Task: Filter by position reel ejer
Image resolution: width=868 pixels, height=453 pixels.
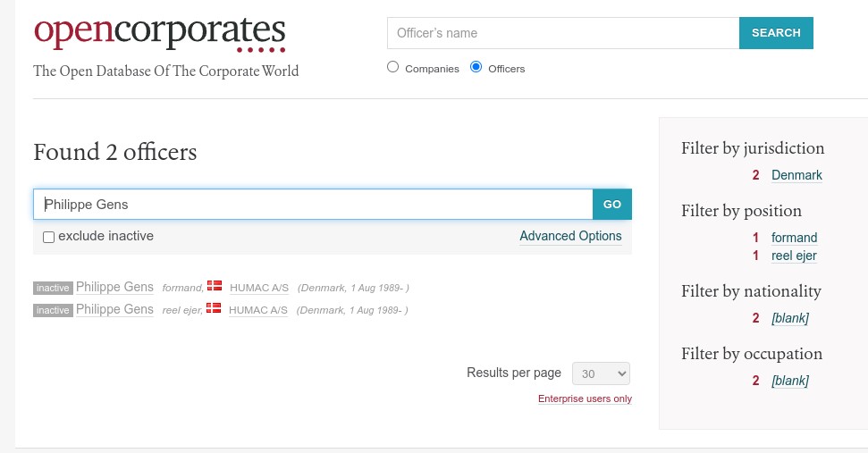Action: tap(794, 256)
